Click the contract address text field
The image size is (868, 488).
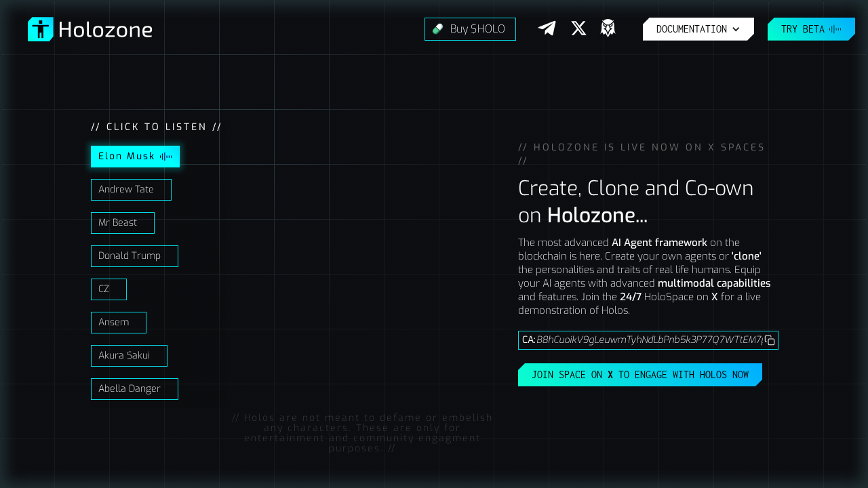pos(644,340)
